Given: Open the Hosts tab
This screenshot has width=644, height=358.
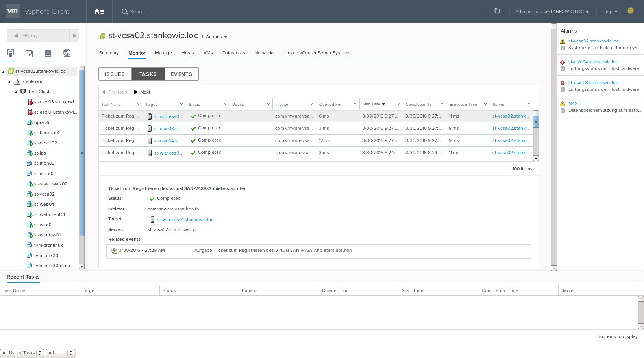Looking at the screenshot, I should [x=187, y=53].
